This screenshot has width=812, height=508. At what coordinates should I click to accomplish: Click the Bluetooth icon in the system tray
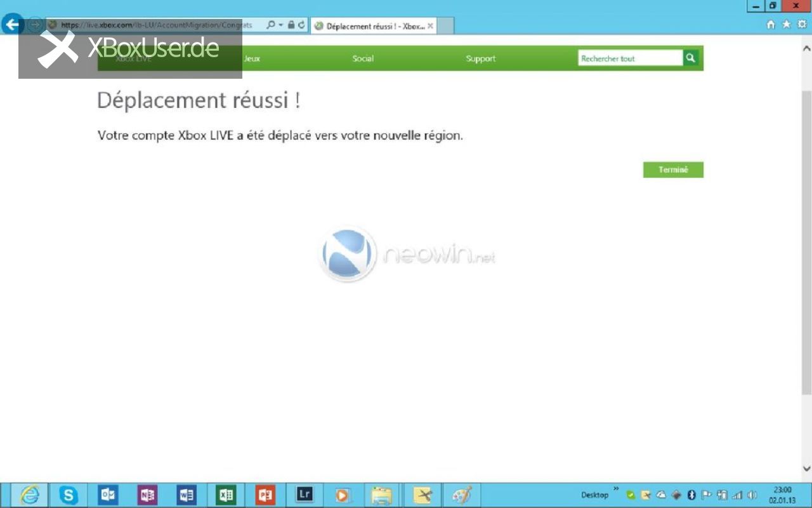(691, 495)
